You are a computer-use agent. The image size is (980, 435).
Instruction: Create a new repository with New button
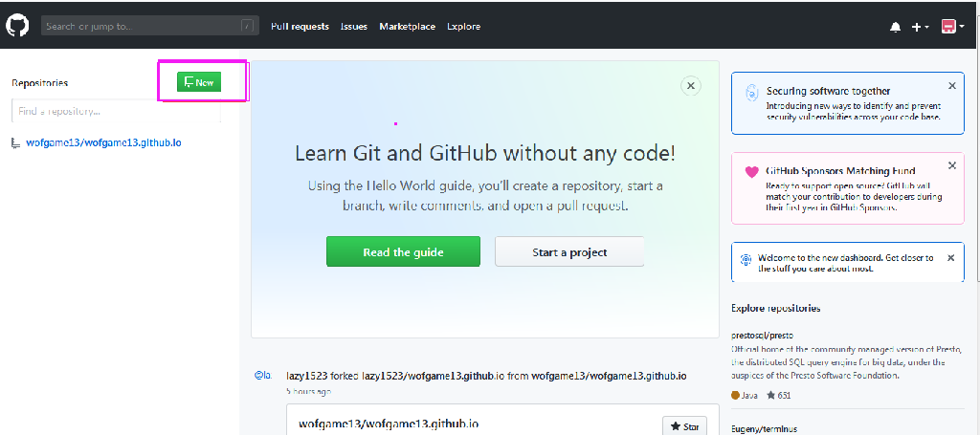tap(199, 82)
